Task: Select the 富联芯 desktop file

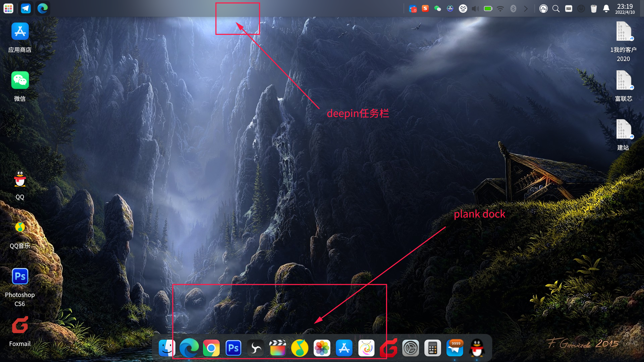Action: 623,81
